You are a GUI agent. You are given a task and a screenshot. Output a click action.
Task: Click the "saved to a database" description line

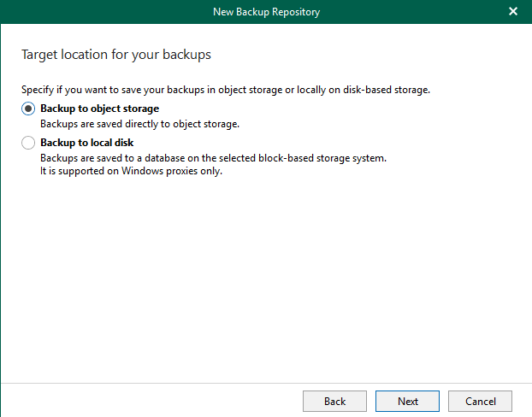[x=214, y=158]
